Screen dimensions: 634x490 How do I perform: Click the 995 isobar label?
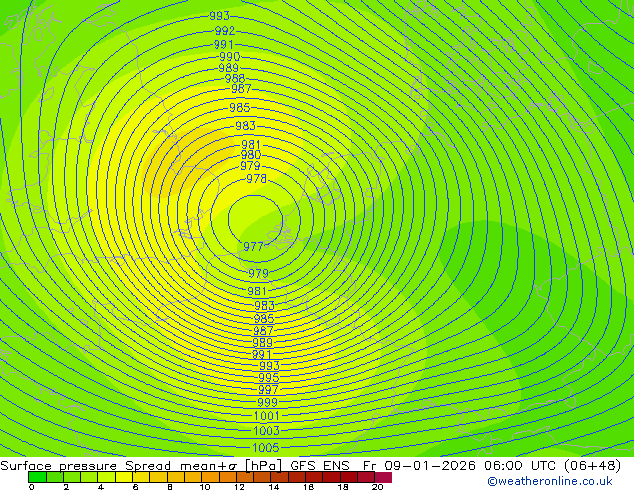269,378
